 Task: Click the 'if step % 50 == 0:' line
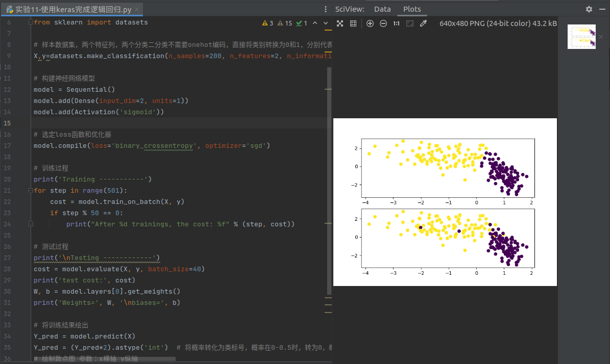(86, 213)
